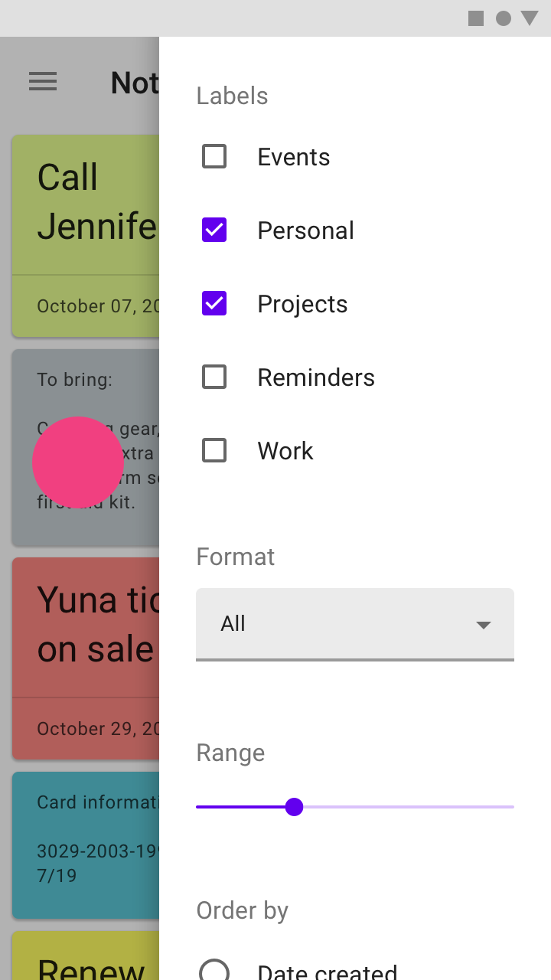Tap the triangle icon in status bar
Screen dimensions: 551x980
tap(530, 18)
